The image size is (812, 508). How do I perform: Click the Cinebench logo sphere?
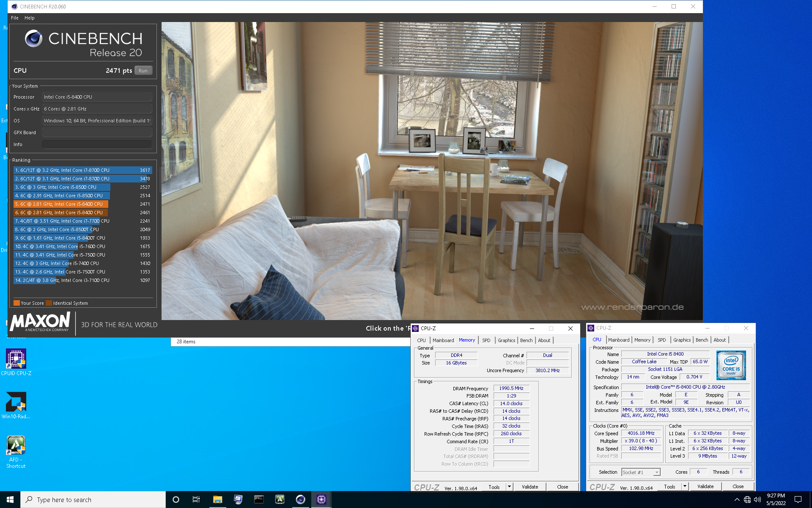pyautogui.click(x=33, y=39)
